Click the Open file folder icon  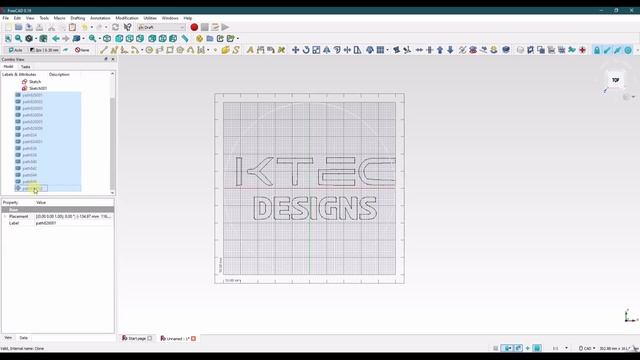pyautogui.click(x=19, y=27)
